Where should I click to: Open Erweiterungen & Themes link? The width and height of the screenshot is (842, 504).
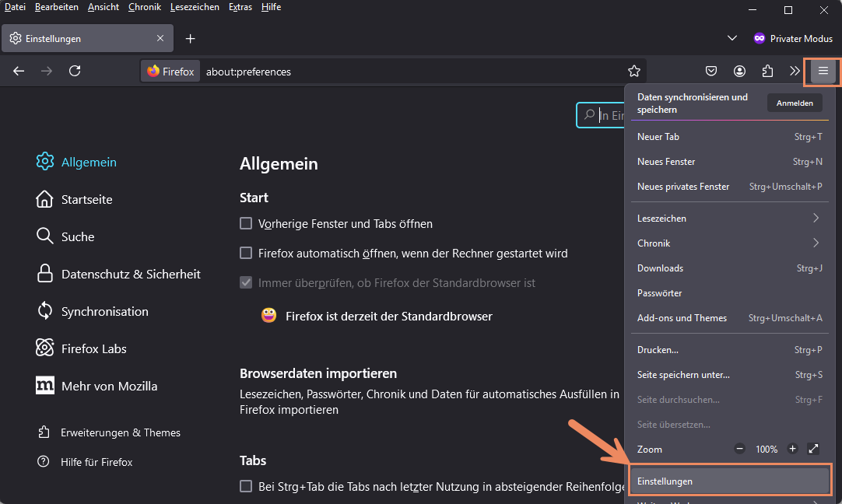click(109, 432)
